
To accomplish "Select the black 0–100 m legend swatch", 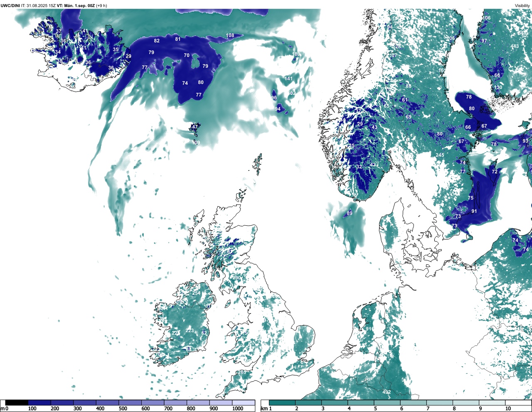I will coord(17,402).
